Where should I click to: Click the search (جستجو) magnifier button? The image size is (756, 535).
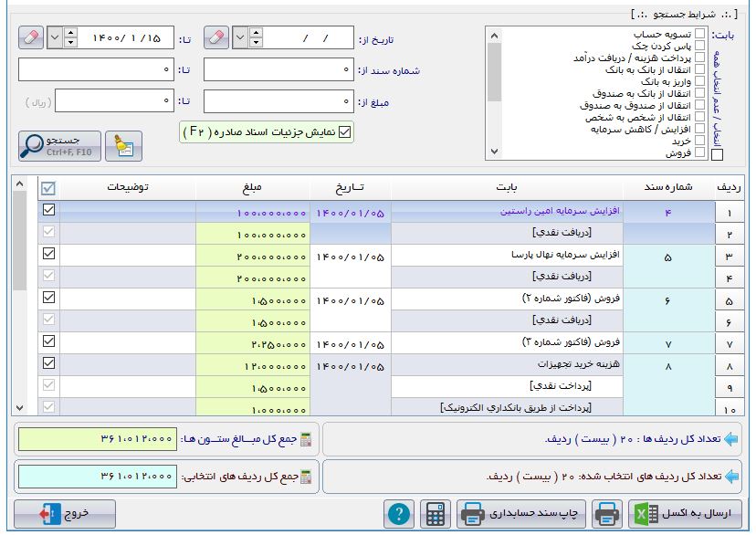click(59, 145)
